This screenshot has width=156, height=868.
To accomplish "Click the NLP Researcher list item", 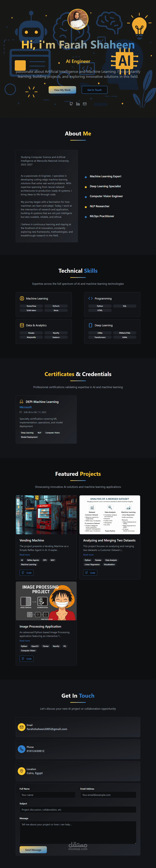I will (x=99, y=206).
